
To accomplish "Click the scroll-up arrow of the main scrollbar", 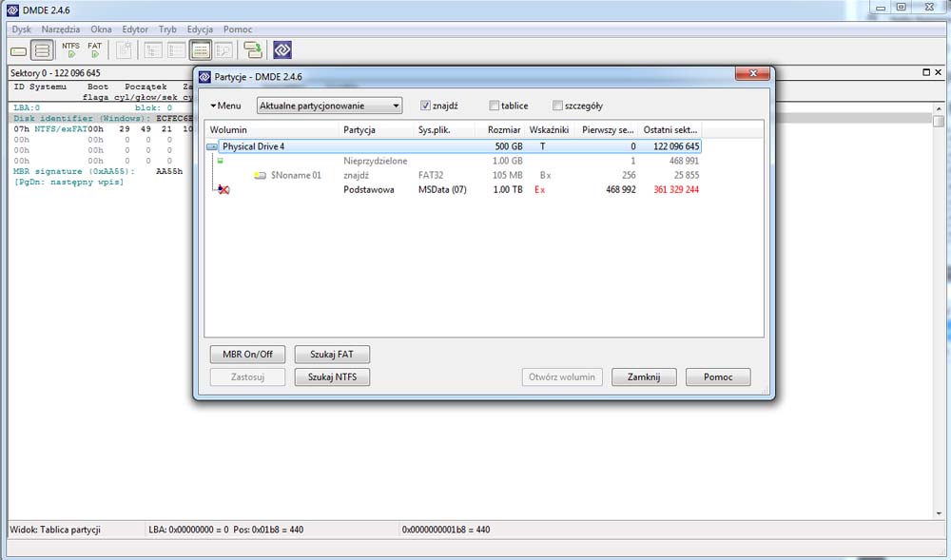I will click(x=939, y=108).
